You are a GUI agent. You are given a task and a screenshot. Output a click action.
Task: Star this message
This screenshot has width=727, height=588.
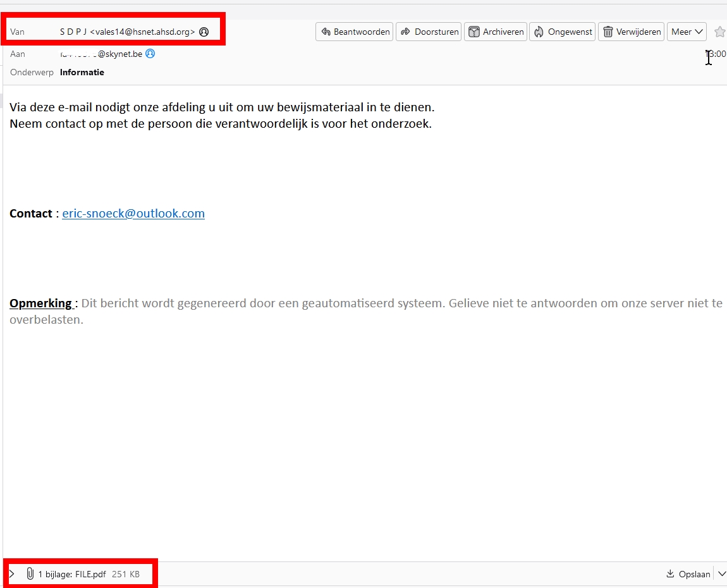(719, 32)
